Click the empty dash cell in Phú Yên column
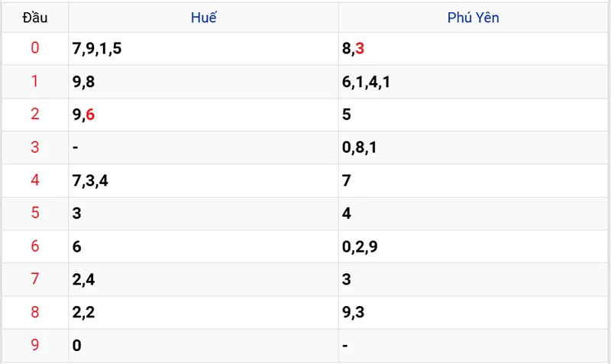 click(345, 346)
